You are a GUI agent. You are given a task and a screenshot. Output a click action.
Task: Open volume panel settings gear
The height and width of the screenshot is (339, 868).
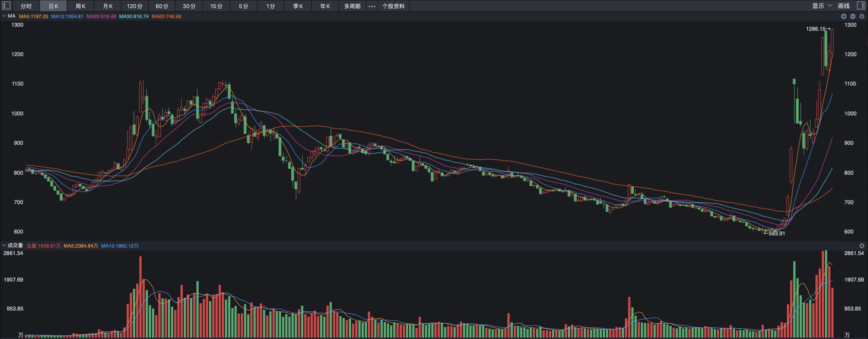pos(862,245)
